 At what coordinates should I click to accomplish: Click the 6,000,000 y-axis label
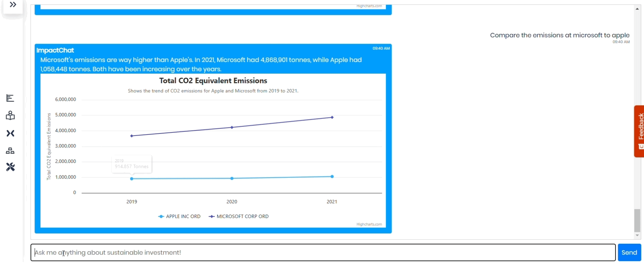tap(66, 99)
